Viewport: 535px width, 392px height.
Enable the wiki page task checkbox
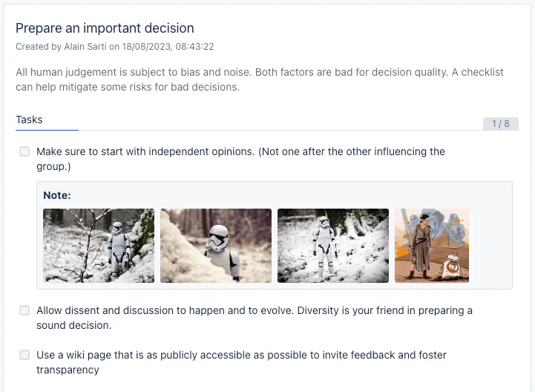pyautogui.click(x=24, y=355)
